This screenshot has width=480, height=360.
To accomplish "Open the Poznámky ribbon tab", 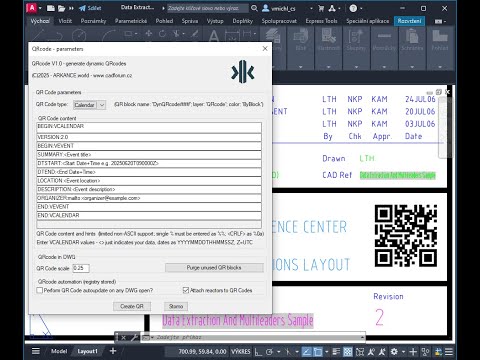I will tap(93, 21).
